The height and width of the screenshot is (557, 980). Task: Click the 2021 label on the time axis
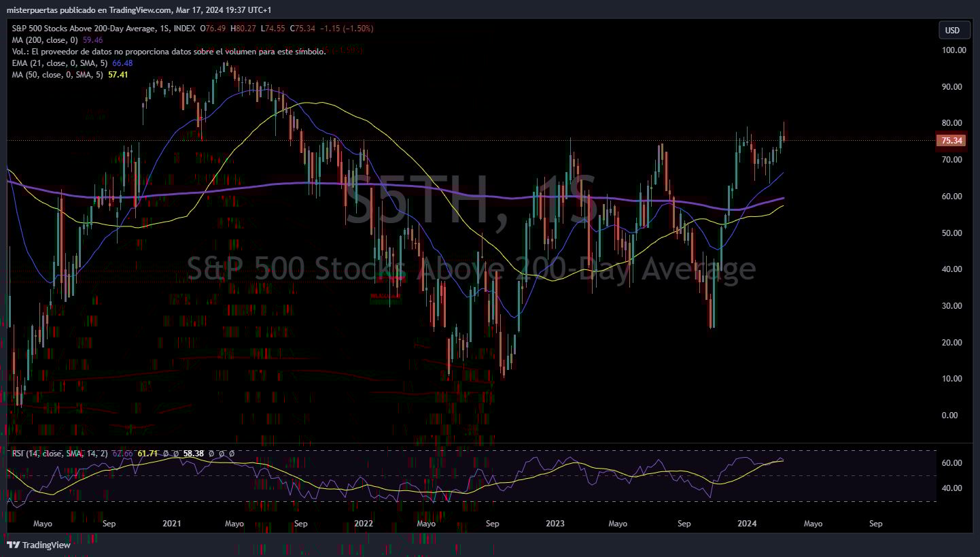[x=172, y=524]
